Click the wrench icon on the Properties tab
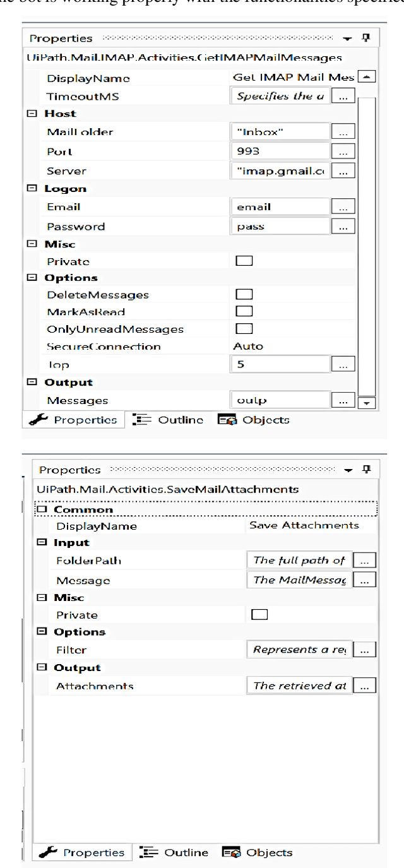 click(41, 419)
